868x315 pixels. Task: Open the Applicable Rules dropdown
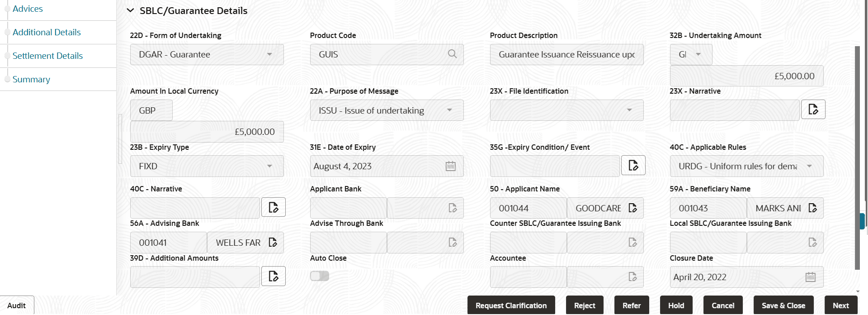(746, 166)
